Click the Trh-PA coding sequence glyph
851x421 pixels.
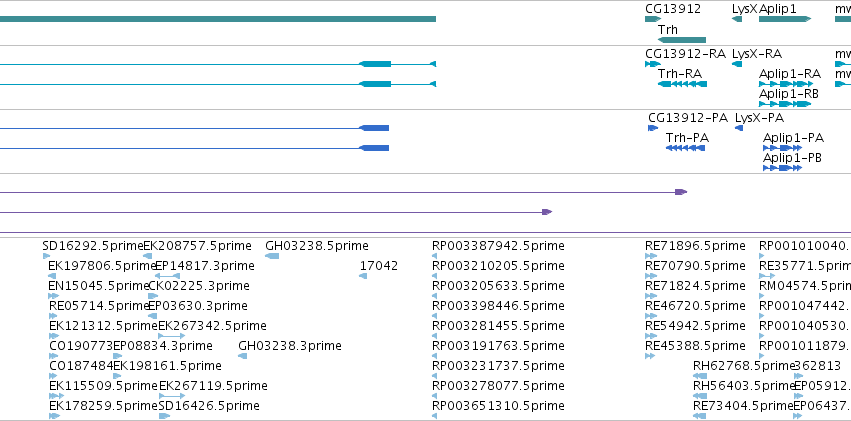pyautogui.click(x=685, y=148)
